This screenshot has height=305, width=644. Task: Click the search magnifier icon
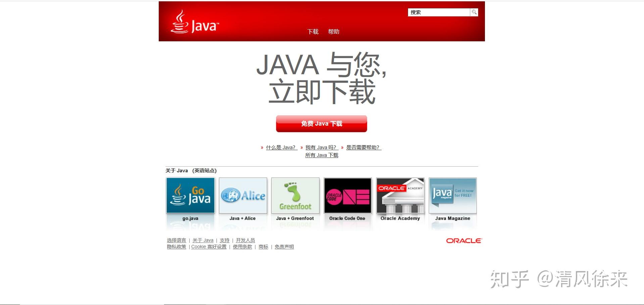coord(474,12)
